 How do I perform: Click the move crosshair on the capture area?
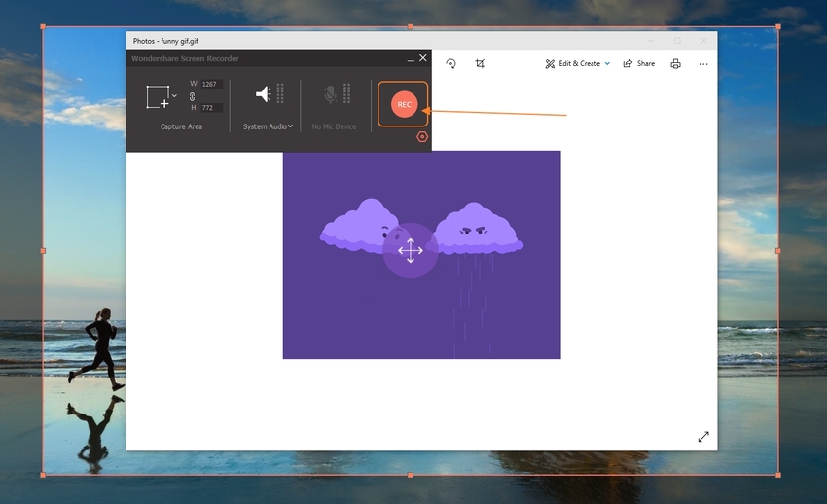(410, 250)
